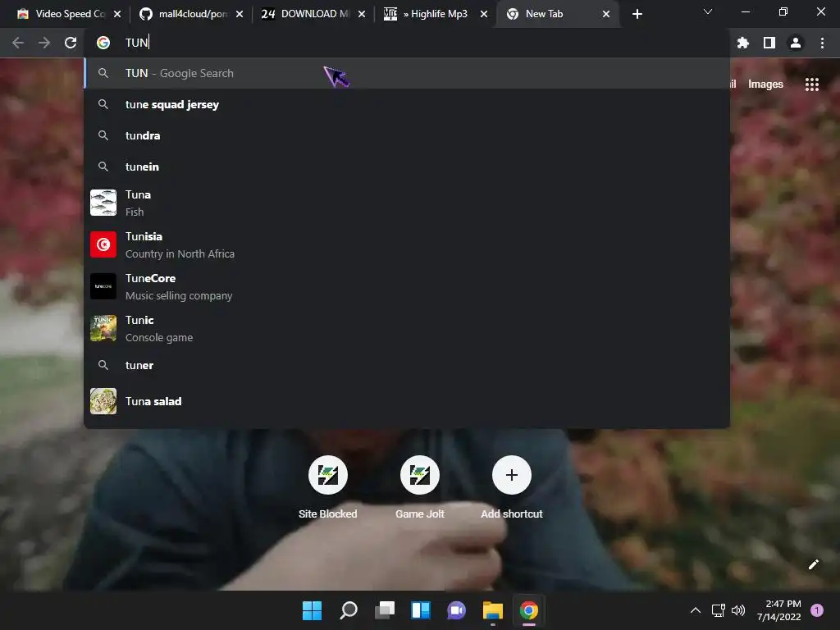Screen dimensions: 840x630
Task: Open the Google apps grid
Action: coord(812,84)
